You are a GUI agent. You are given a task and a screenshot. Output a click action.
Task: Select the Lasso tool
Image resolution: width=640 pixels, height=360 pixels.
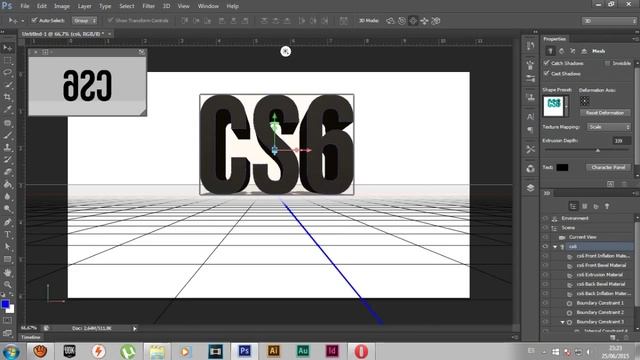click(x=7, y=73)
